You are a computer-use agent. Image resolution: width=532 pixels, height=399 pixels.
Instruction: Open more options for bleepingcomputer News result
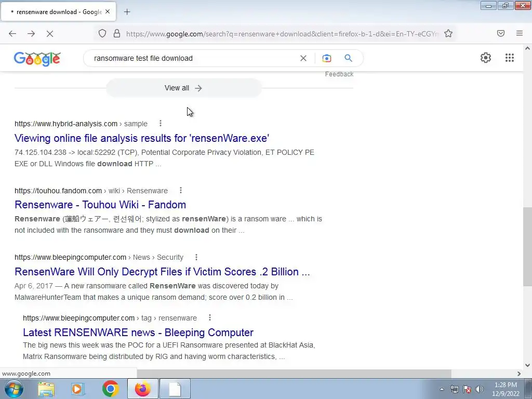pos(196,257)
